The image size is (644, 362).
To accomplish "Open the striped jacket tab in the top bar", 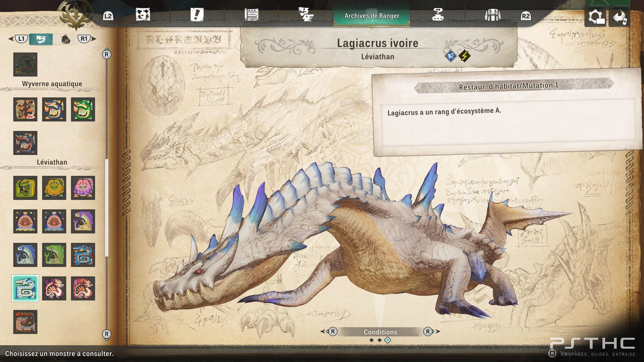I will [x=493, y=15].
